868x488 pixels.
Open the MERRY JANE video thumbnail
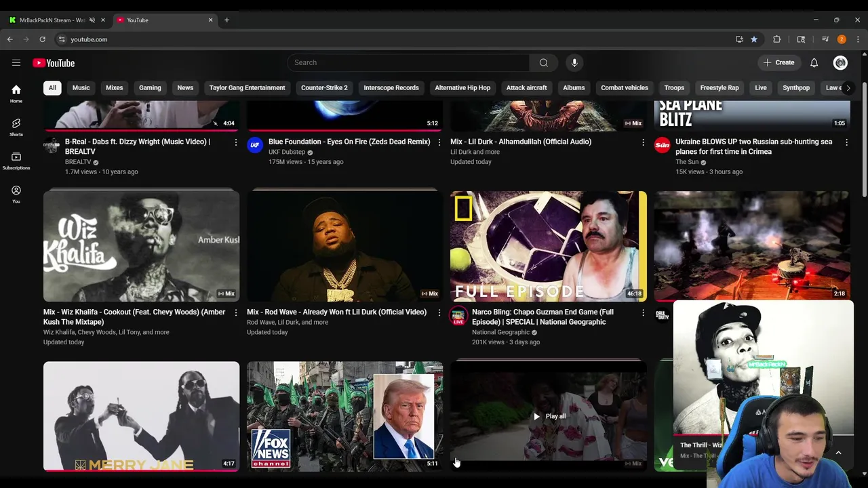tap(141, 416)
